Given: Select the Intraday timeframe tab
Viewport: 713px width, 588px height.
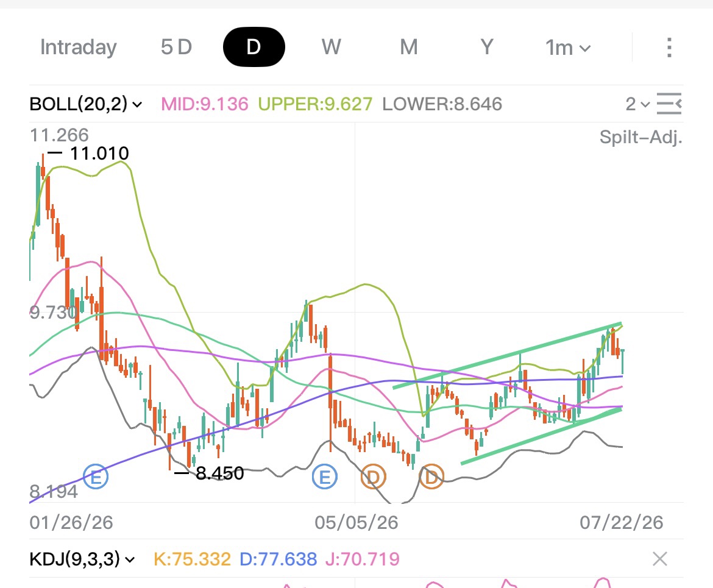Looking at the screenshot, I should pos(78,48).
